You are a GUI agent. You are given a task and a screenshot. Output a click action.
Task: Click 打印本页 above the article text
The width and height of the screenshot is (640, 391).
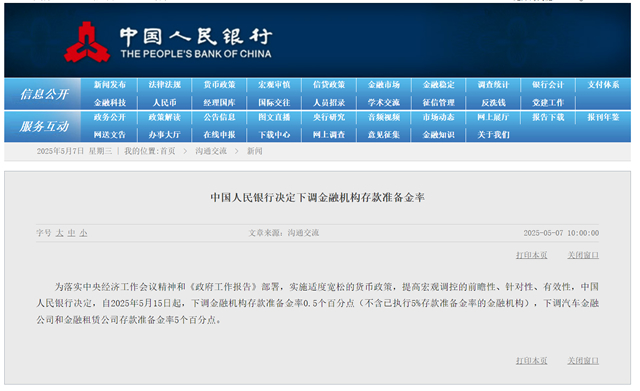point(531,255)
